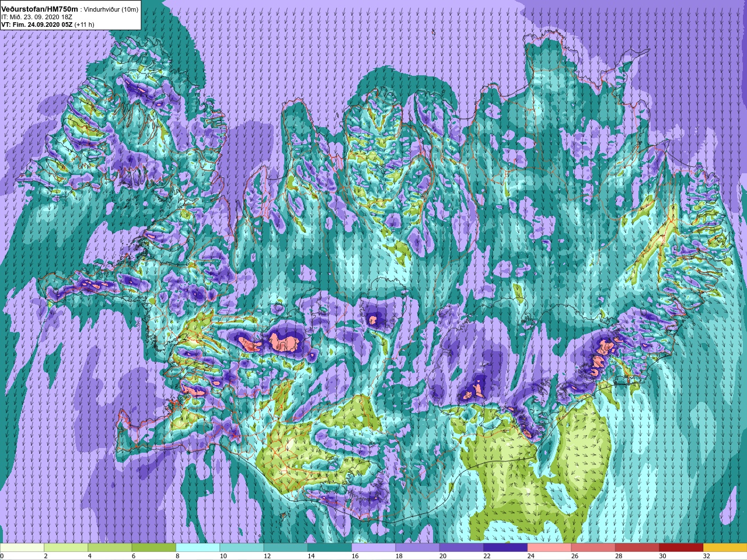Click the legend value "12"
Screen dimensions: 747x560
[267, 556]
